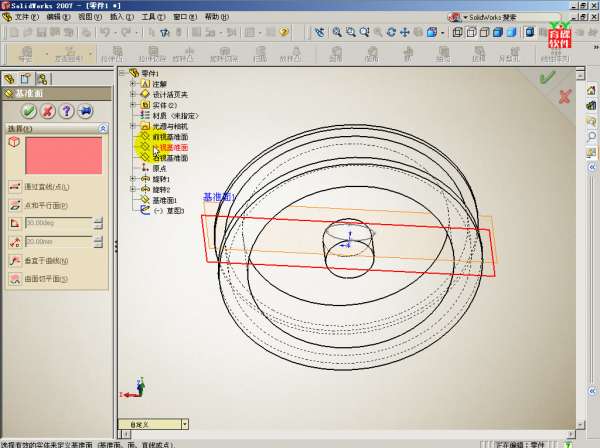
Task: Click the green OK checkmark in the property panel
Action: [28, 111]
